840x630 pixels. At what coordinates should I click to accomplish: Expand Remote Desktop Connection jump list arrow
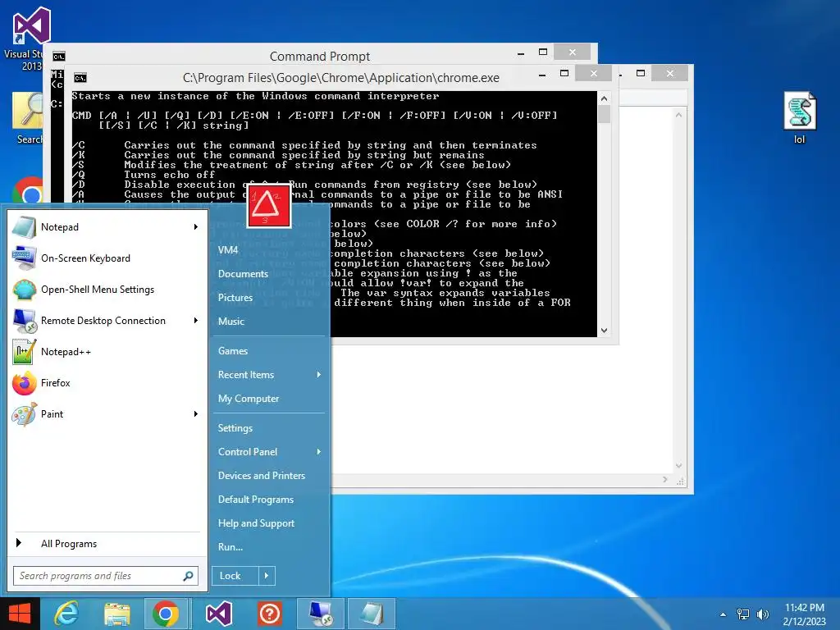196,321
